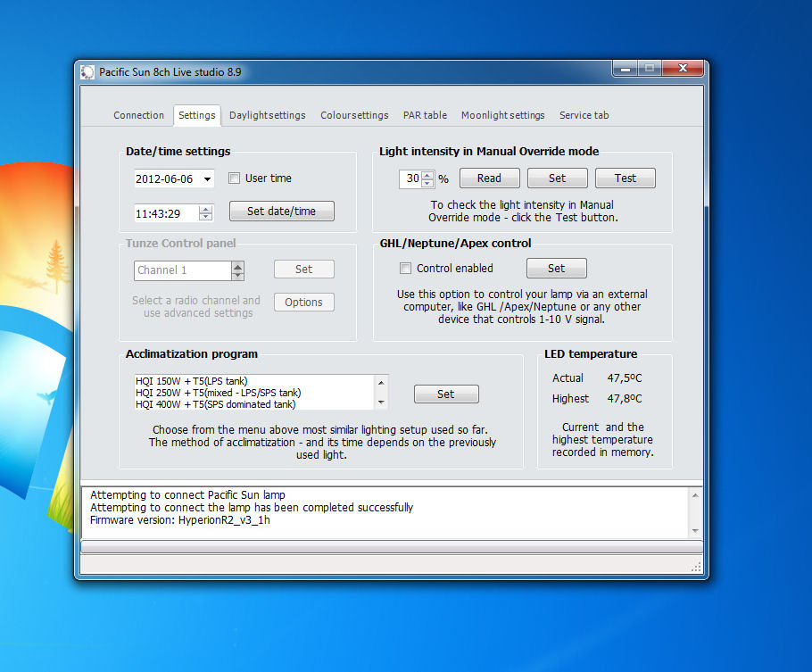Increase time with the up spinner arrow
This screenshot has width=812, height=672.
click(205, 209)
